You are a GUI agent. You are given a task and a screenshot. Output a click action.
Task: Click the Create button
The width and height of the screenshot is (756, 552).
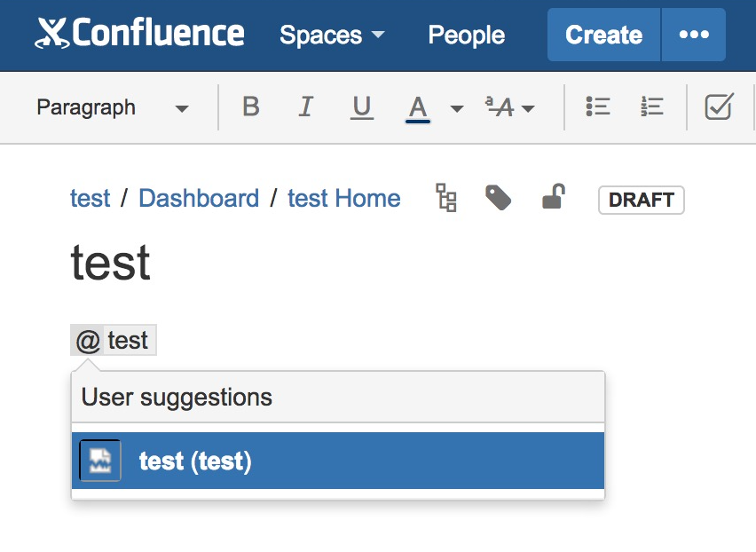click(x=603, y=35)
